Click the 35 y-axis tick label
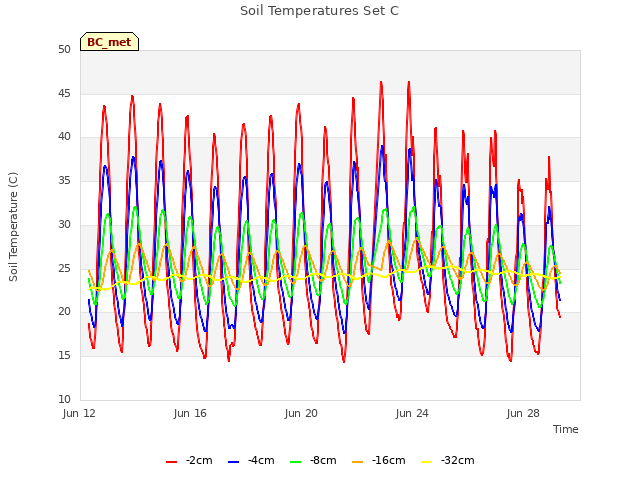The width and height of the screenshot is (640, 480). click(64, 181)
